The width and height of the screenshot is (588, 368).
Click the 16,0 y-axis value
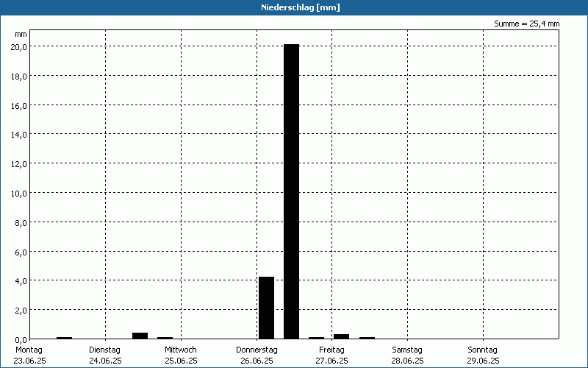click(x=19, y=105)
